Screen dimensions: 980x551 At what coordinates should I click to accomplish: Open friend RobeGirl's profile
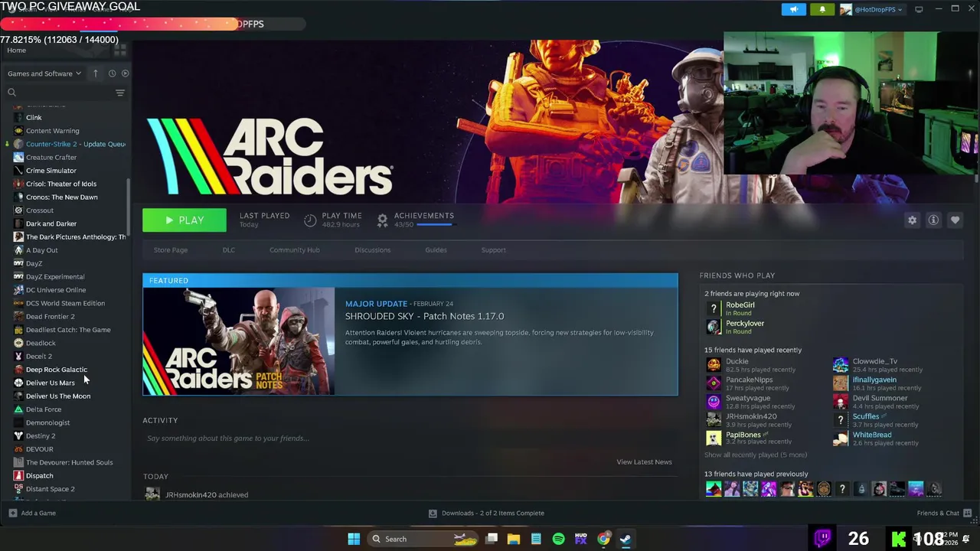pos(740,305)
